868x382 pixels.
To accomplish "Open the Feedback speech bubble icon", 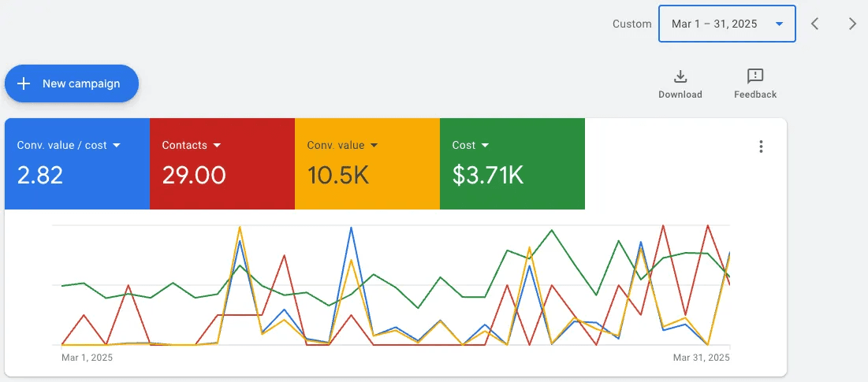I will (x=755, y=76).
